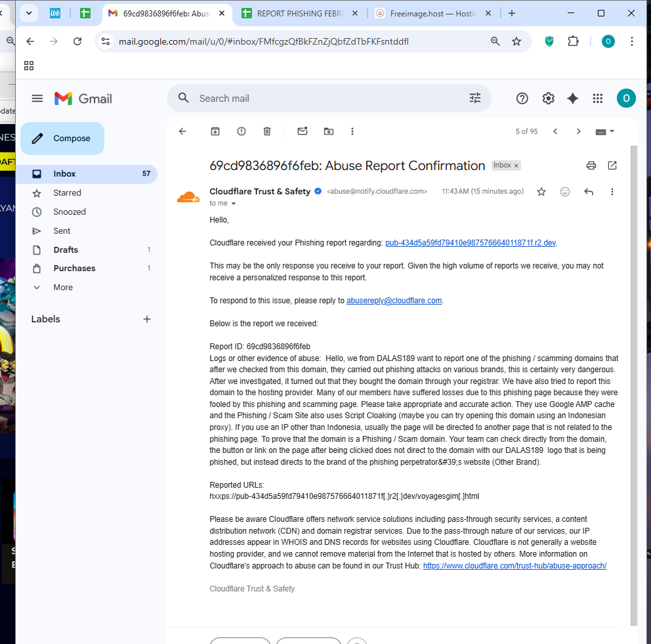Screen dimensions: 651x644
Task: Archive this email
Action: pos(215,132)
